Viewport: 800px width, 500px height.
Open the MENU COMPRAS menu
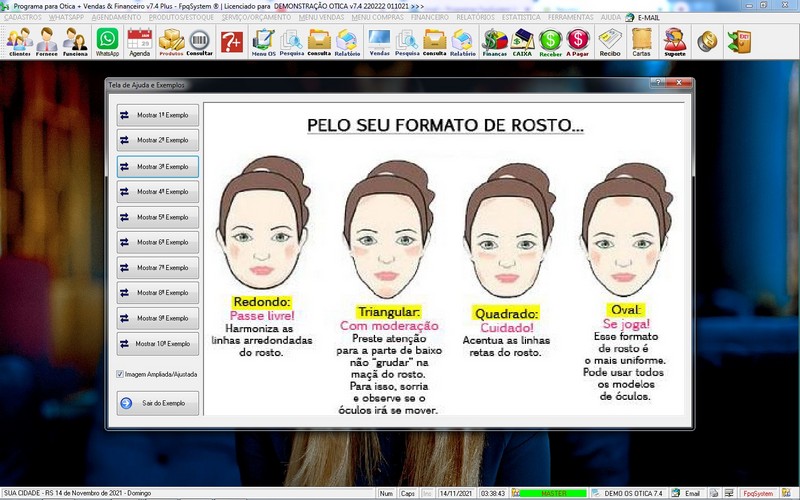point(378,17)
